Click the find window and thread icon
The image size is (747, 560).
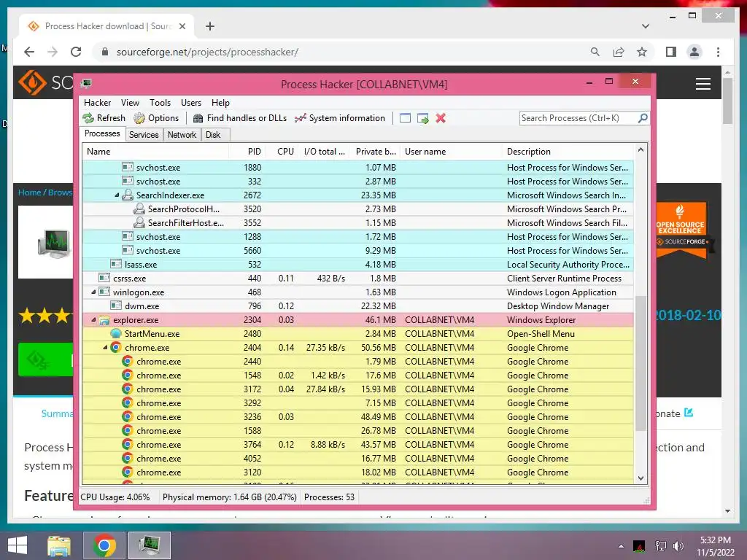(x=422, y=118)
